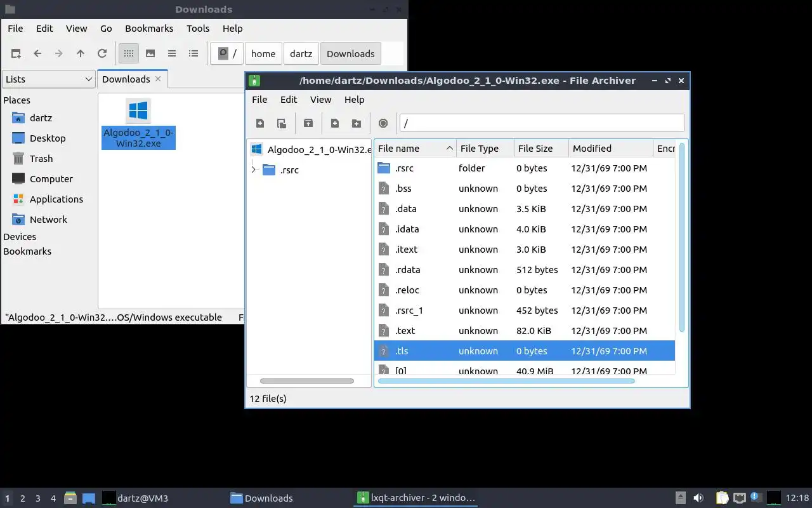
Task: Click vertical scrollbar of archive file list
Action: pos(682,237)
